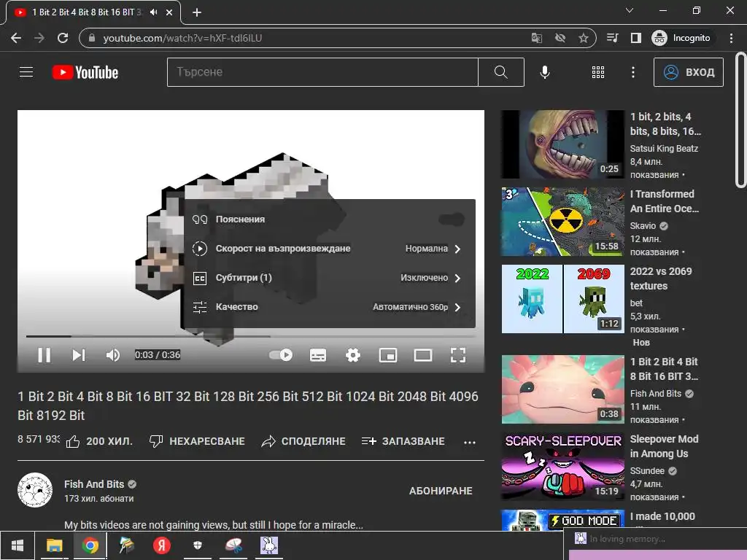Seek on the video progress bar
The image size is (747, 560).
click(x=251, y=336)
